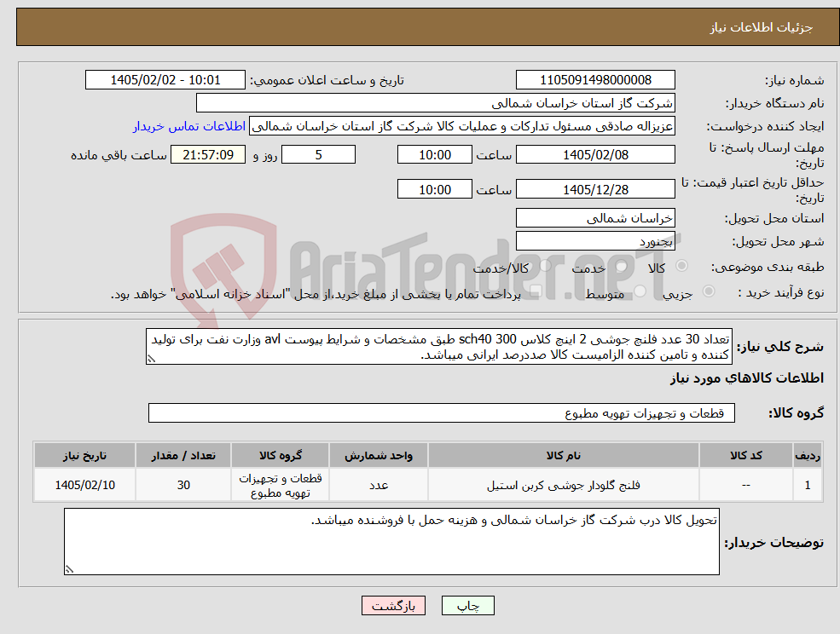Click the نام کالا column header
Viewport: 840px width, 634px height.
563,455
